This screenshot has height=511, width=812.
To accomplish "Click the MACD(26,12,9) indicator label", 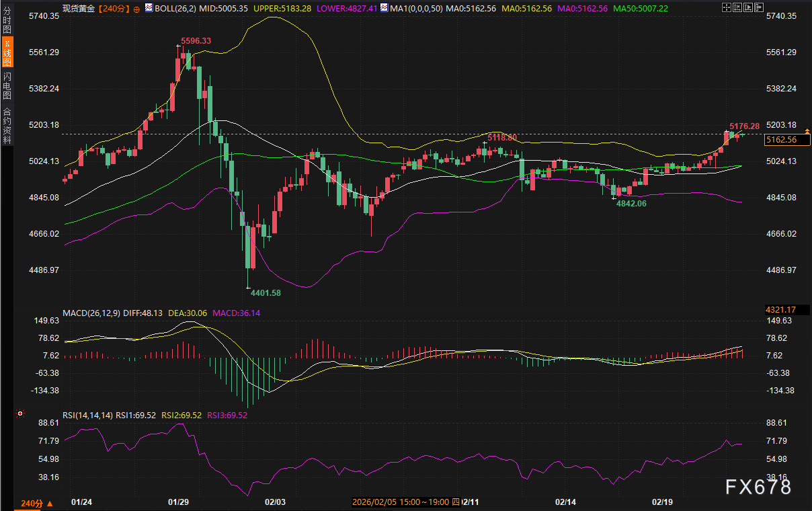I will pyautogui.click(x=92, y=313).
